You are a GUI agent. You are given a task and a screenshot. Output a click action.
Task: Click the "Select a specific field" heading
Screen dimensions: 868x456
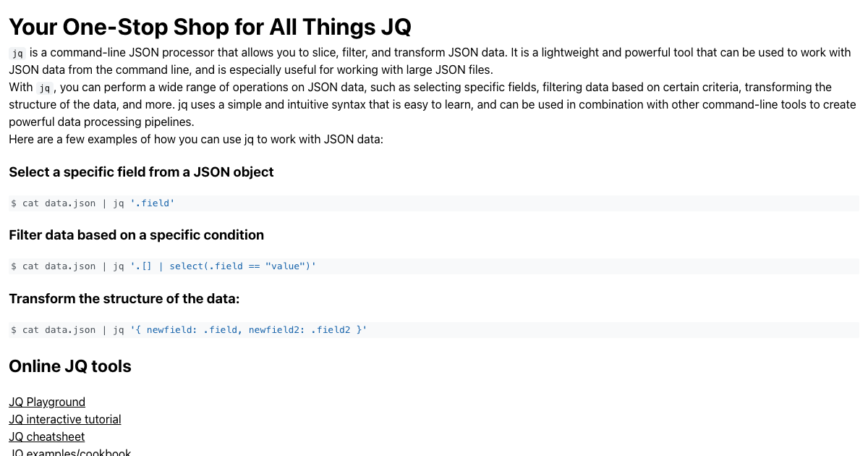141,172
